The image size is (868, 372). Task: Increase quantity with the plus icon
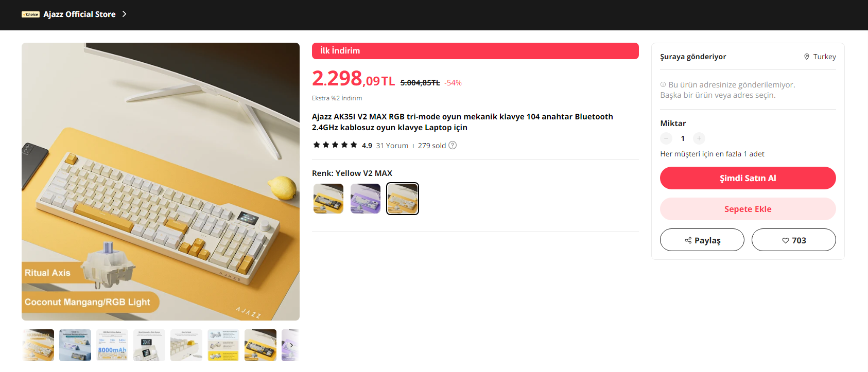pyautogui.click(x=699, y=138)
